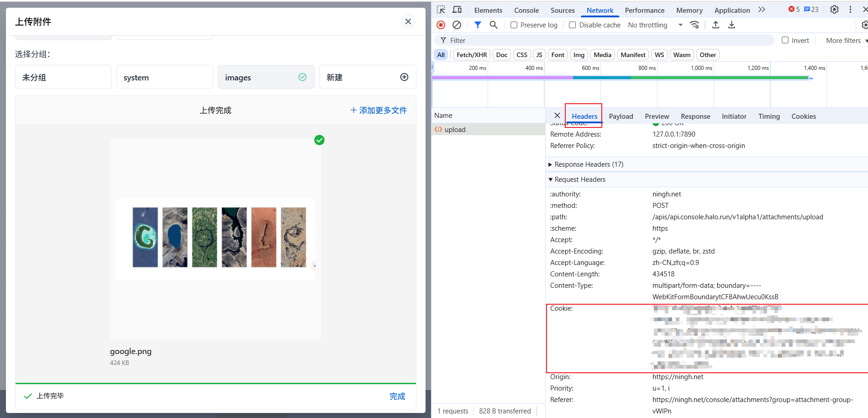Stop recording network log
The width and height of the screenshot is (868, 418).
tap(441, 25)
